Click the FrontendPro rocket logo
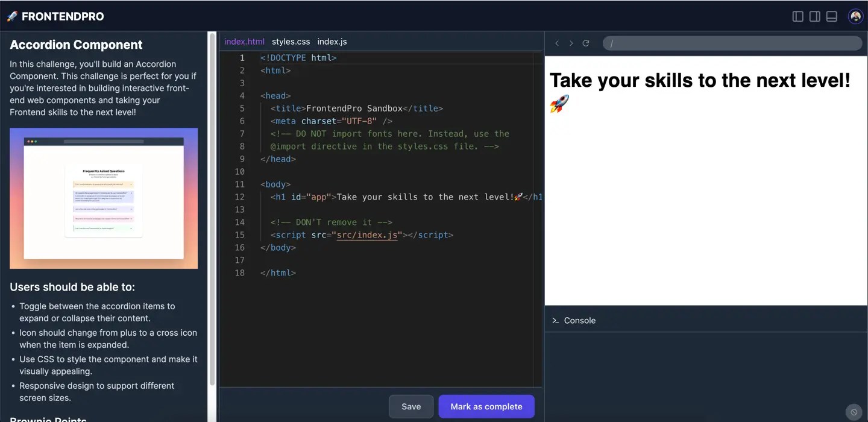868x422 pixels. 12,16
